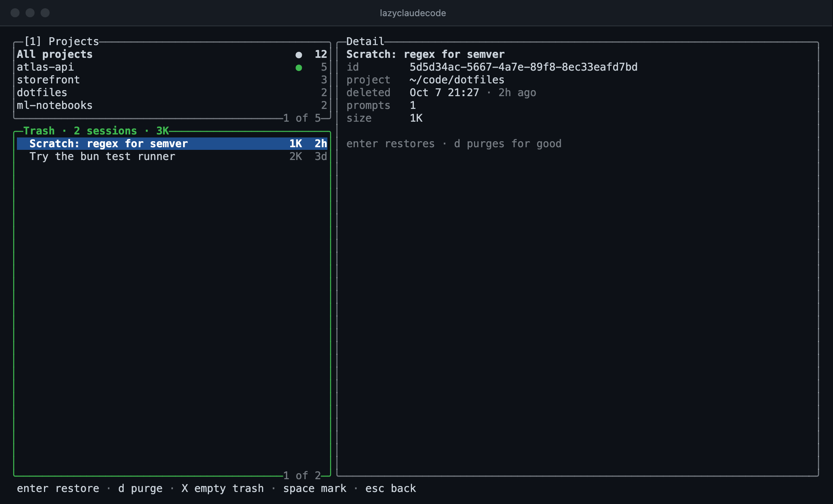833x504 pixels.
Task: Click the Detail heading Scratch: regex for semver
Action: 425,54
